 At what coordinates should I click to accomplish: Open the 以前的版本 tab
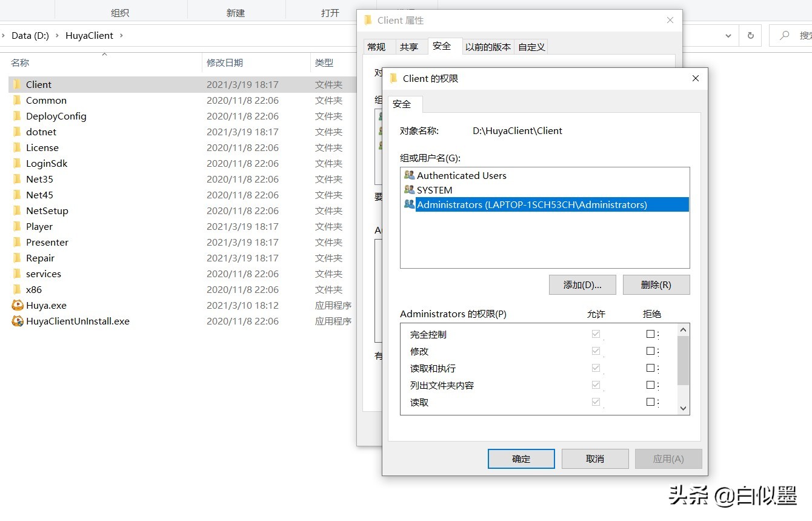[x=488, y=46]
